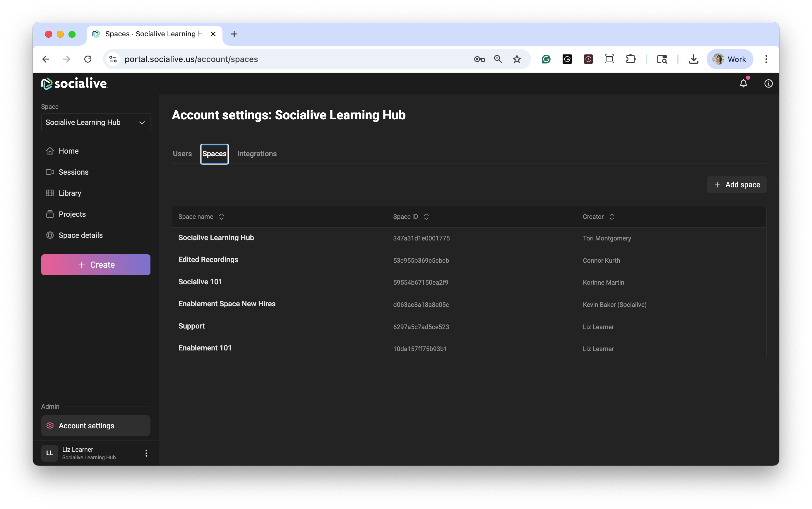Open Home from the sidebar
Viewport: 812px width, 509px height.
[x=68, y=151]
